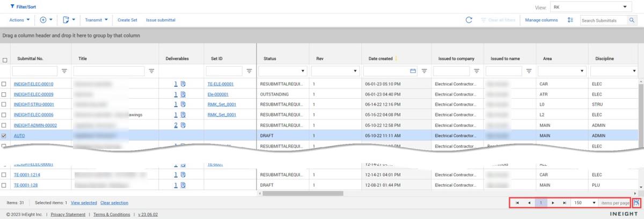Click the refresh icon in the toolbar
This screenshot has width=644, height=219.
[469, 20]
